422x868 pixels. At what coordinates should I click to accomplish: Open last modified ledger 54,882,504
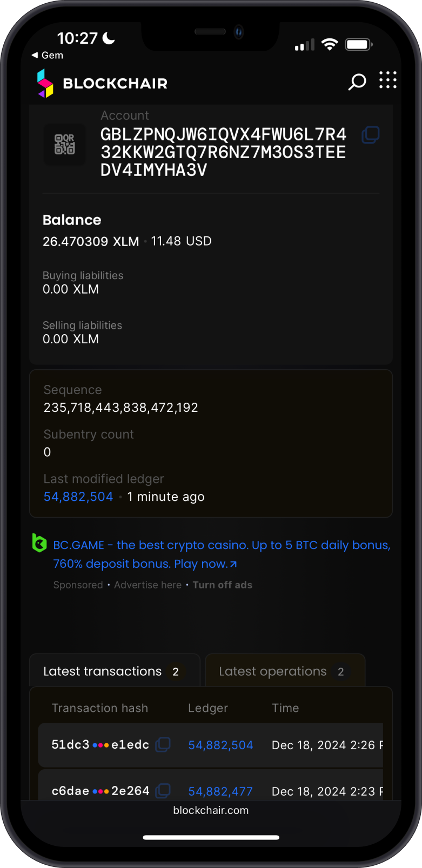tap(78, 496)
